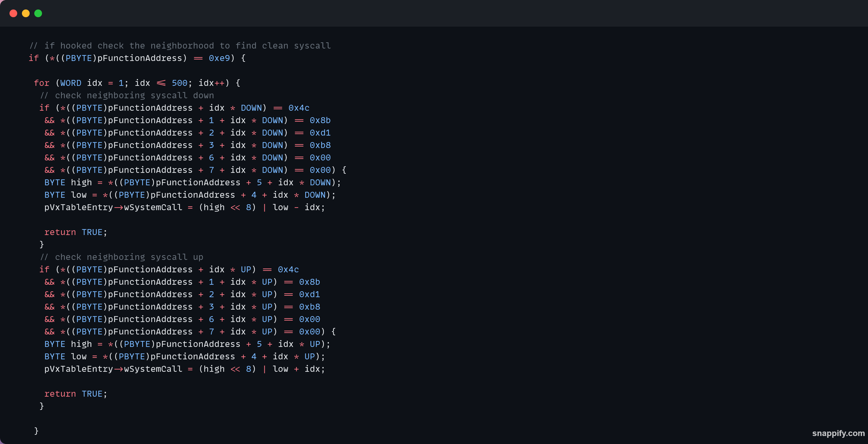Click the loop limit value 500
This screenshot has width=868, height=444.
pos(180,83)
